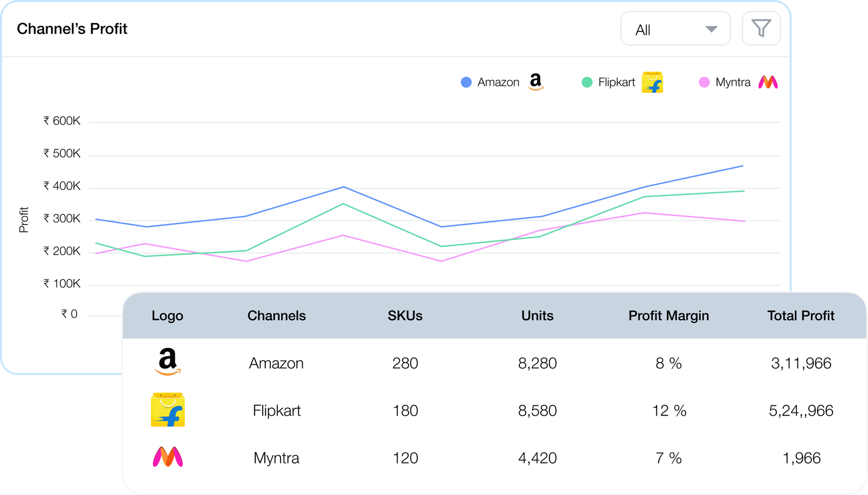
Task: Click the blue Amazon line's final data point
Action: [x=743, y=166]
